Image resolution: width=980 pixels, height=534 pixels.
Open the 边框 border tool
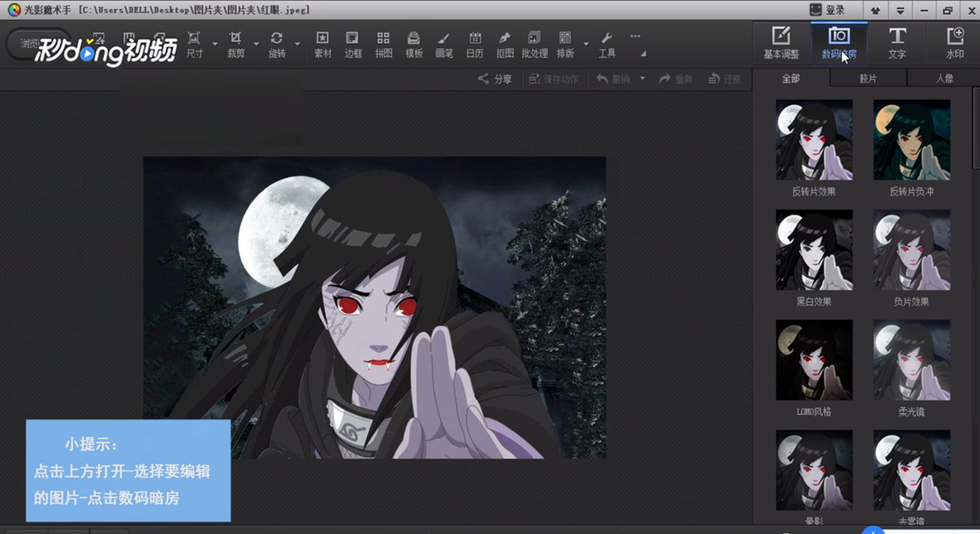pyautogui.click(x=353, y=45)
